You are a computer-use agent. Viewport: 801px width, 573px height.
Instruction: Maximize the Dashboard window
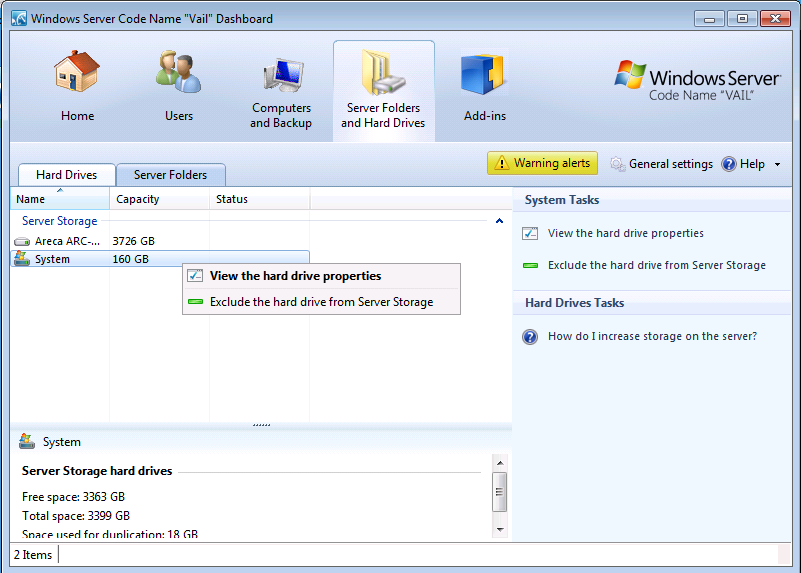pyautogui.click(x=742, y=19)
